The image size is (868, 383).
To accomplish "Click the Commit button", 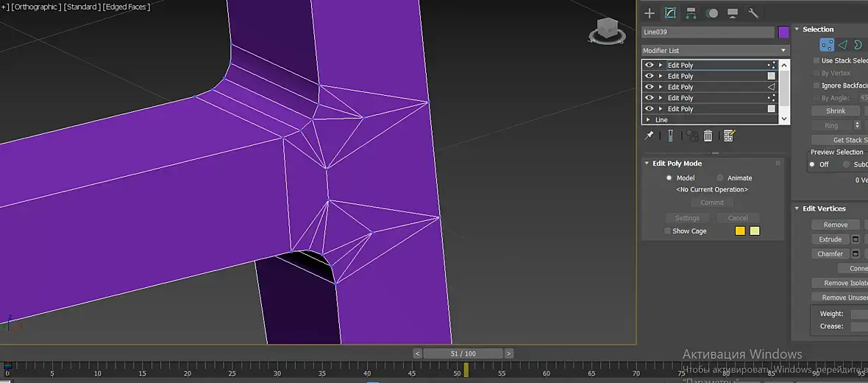I will tap(712, 203).
